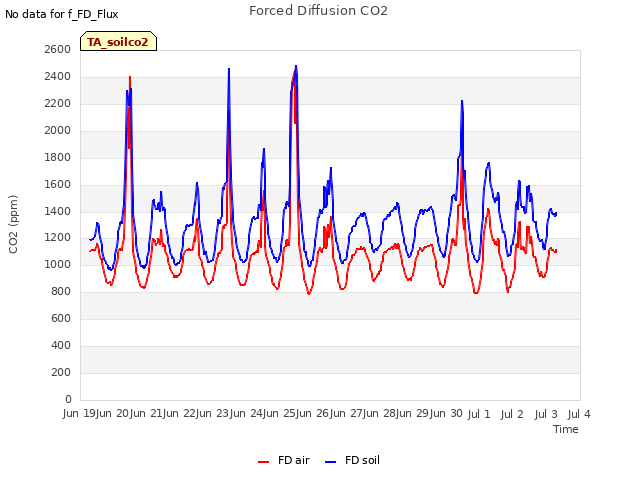The width and height of the screenshot is (640, 480).
Task: Toggle the FD air legend entry
Action: coord(284,460)
